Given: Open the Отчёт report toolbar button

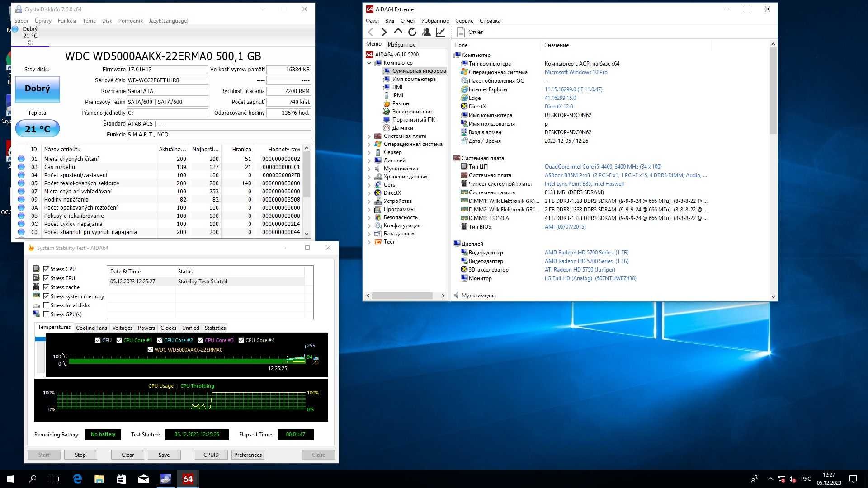Looking at the screenshot, I should (x=470, y=32).
